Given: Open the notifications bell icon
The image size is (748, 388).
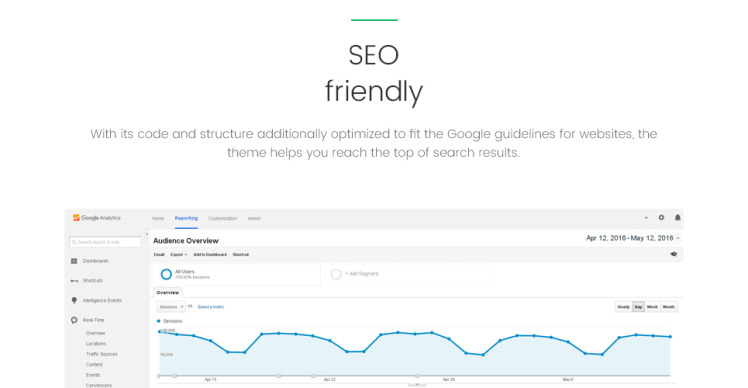Looking at the screenshot, I should click(677, 218).
